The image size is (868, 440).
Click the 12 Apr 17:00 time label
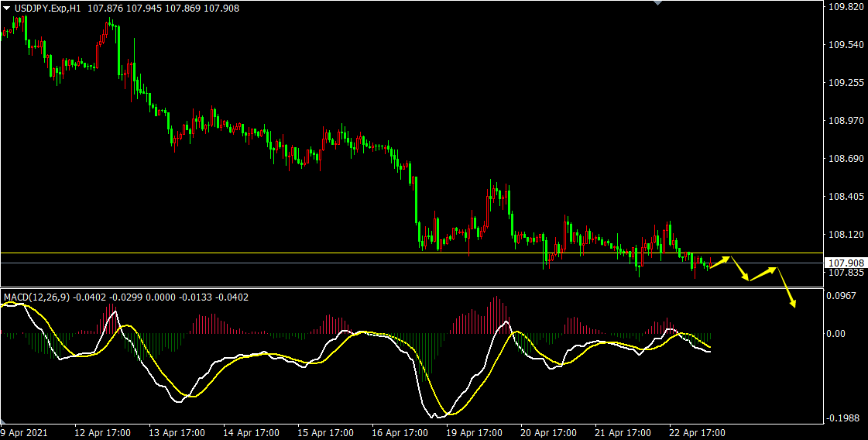102,433
